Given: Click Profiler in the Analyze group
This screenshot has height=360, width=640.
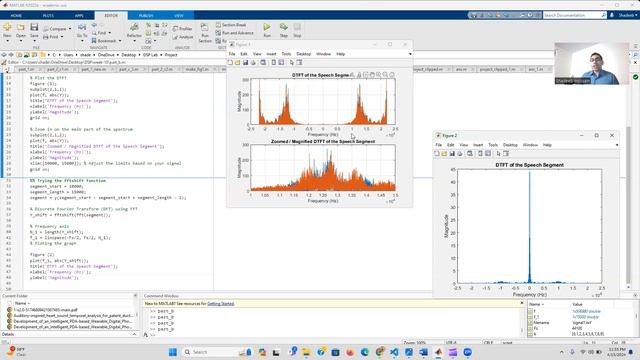Looking at the screenshot, I should (182, 29).
